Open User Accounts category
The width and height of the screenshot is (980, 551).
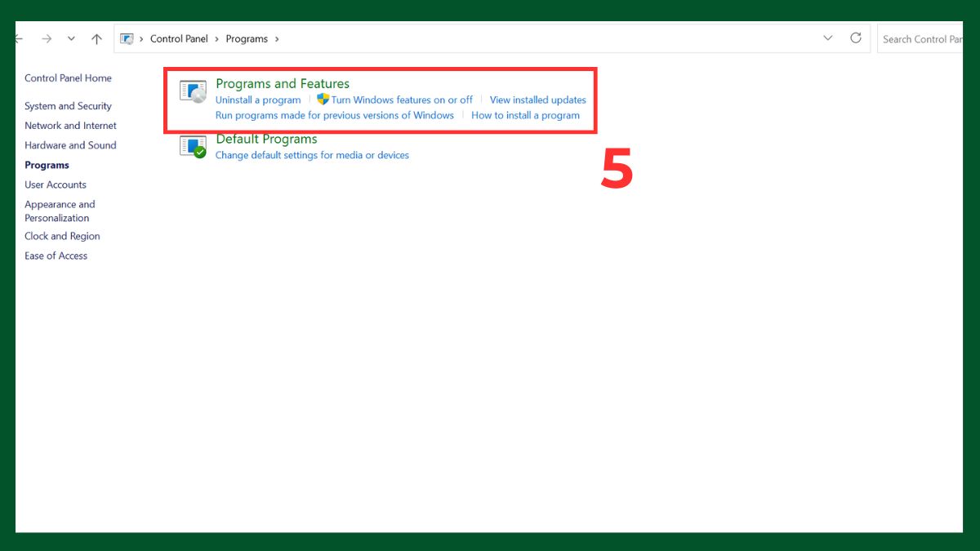tap(56, 184)
